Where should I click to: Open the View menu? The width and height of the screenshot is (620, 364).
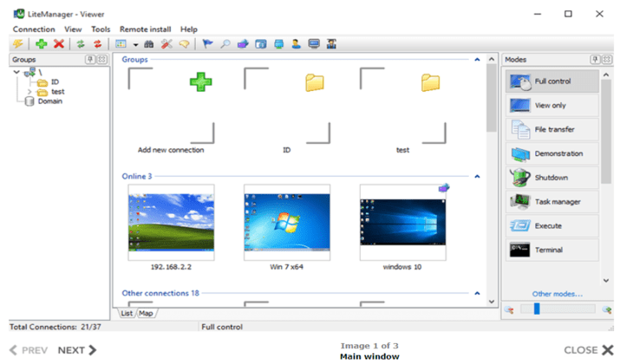(x=73, y=29)
